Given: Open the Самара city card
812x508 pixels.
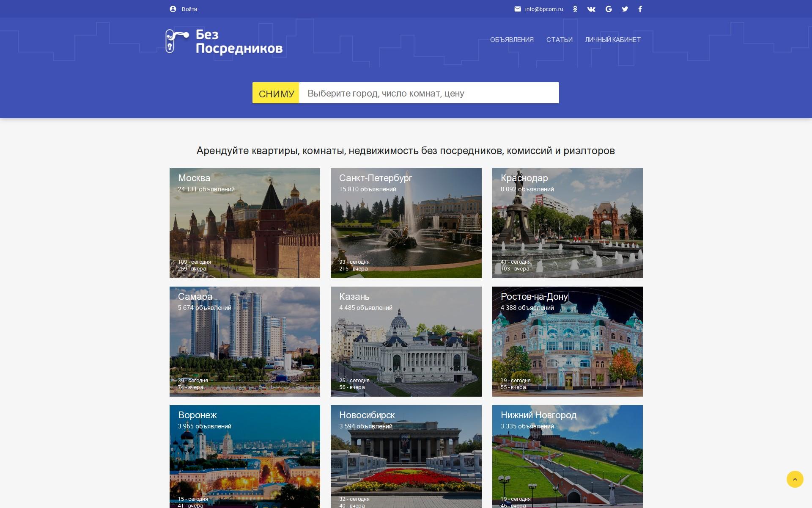Looking at the screenshot, I should [244, 342].
